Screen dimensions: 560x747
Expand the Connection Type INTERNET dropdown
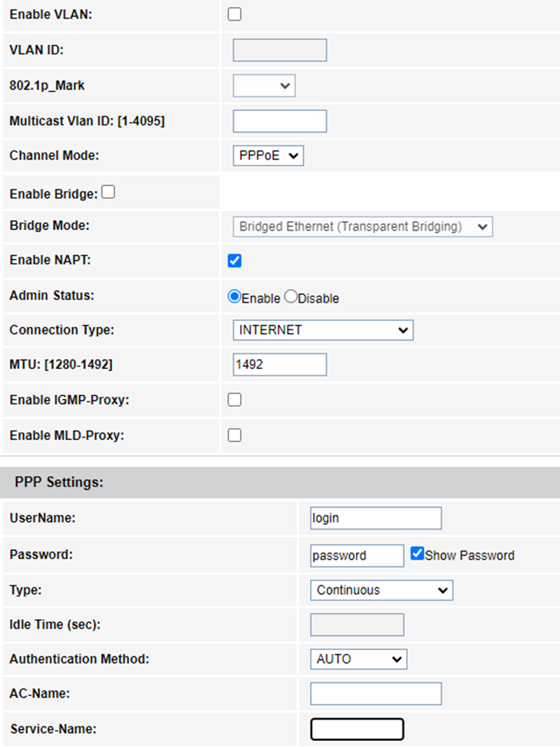(x=323, y=330)
